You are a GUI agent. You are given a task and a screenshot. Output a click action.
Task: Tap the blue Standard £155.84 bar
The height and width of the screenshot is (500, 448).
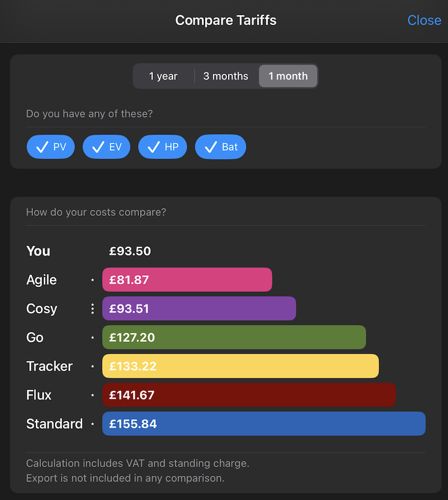click(264, 424)
